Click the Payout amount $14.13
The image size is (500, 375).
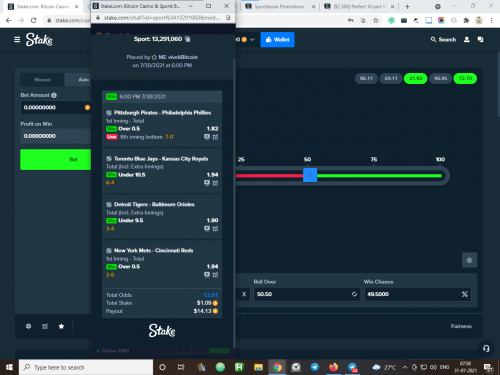202,311
